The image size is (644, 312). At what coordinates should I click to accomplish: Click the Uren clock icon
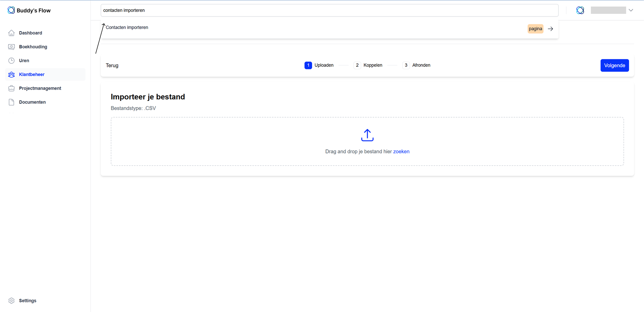pos(11,61)
